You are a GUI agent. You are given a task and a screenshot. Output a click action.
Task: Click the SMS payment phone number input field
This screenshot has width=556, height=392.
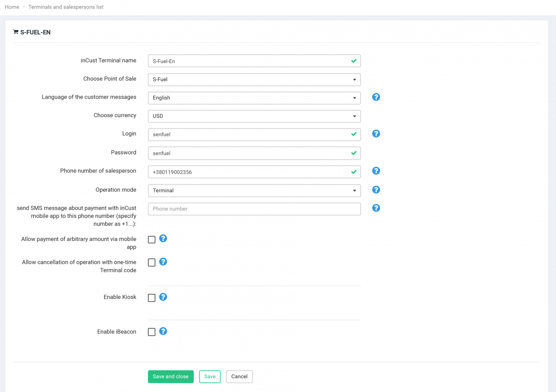pos(254,209)
